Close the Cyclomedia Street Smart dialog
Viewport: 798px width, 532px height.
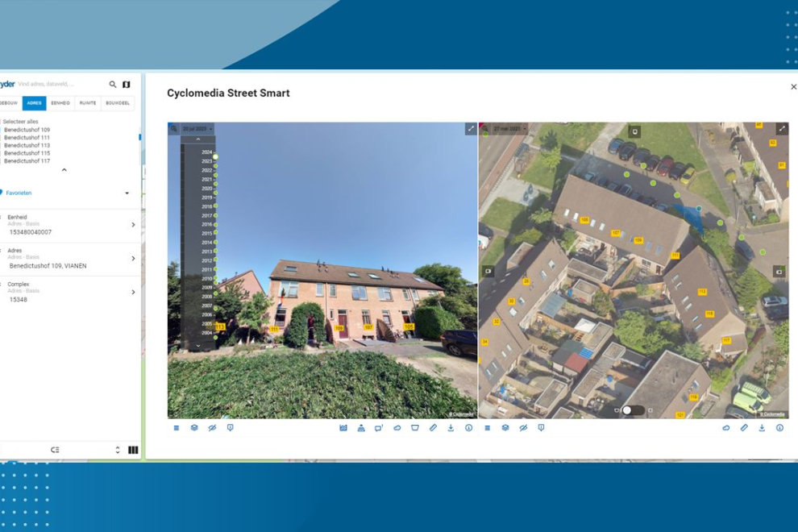[793, 87]
